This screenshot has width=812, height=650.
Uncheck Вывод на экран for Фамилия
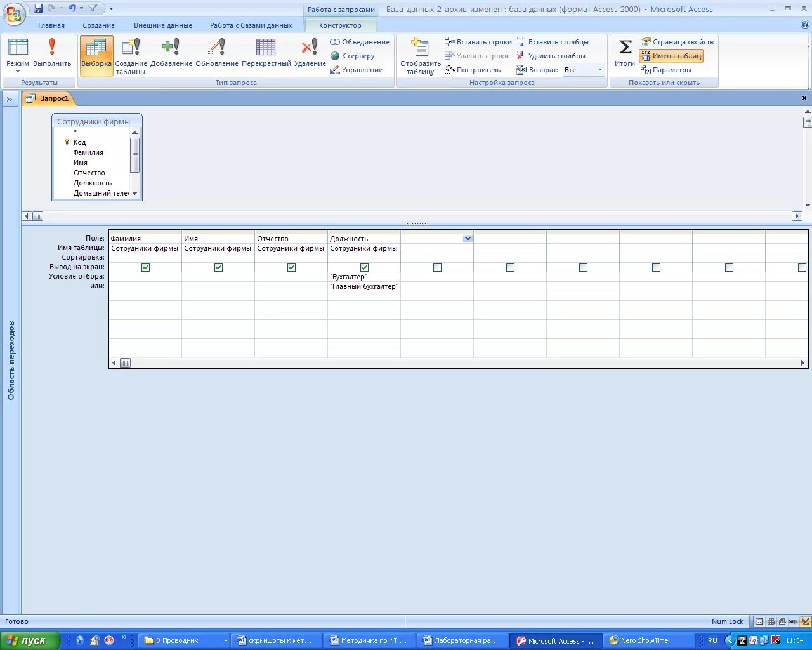(145, 267)
